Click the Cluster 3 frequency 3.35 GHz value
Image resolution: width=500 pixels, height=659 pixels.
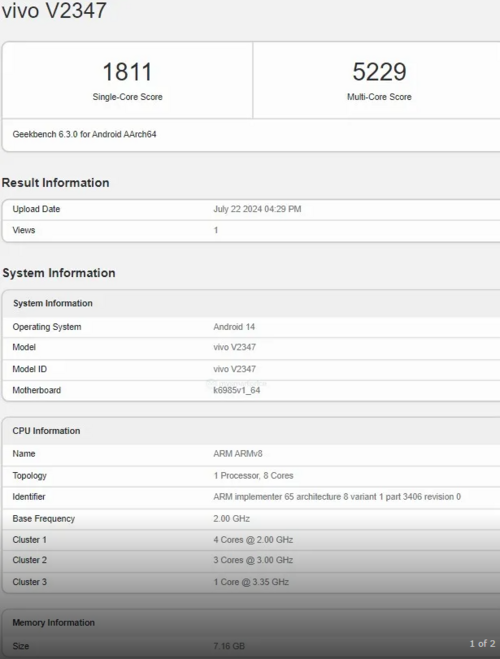coord(251,582)
